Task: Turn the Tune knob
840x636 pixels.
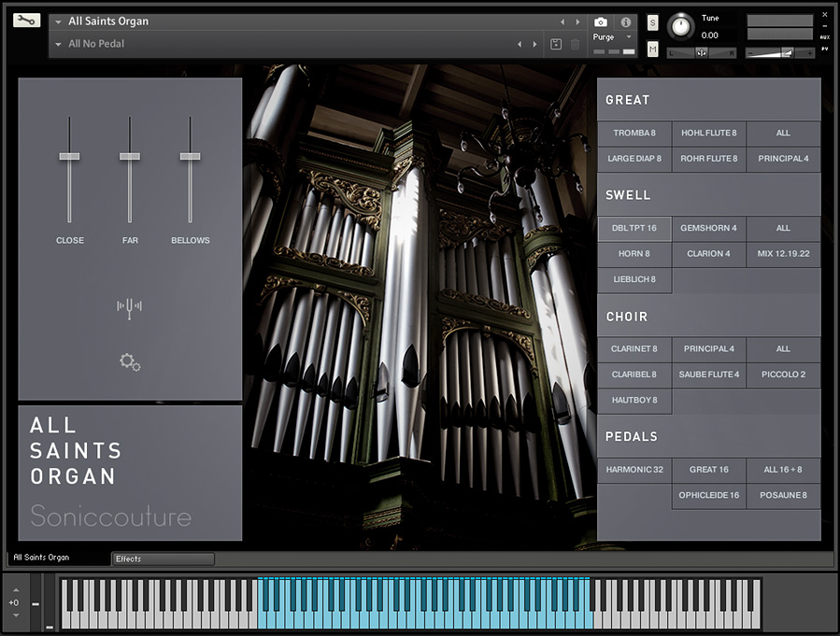Action: coord(681,26)
